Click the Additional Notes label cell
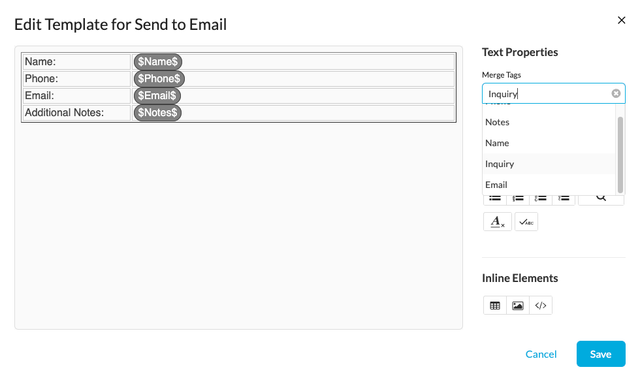The width and height of the screenshot is (640, 372). [x=76, y=113]
